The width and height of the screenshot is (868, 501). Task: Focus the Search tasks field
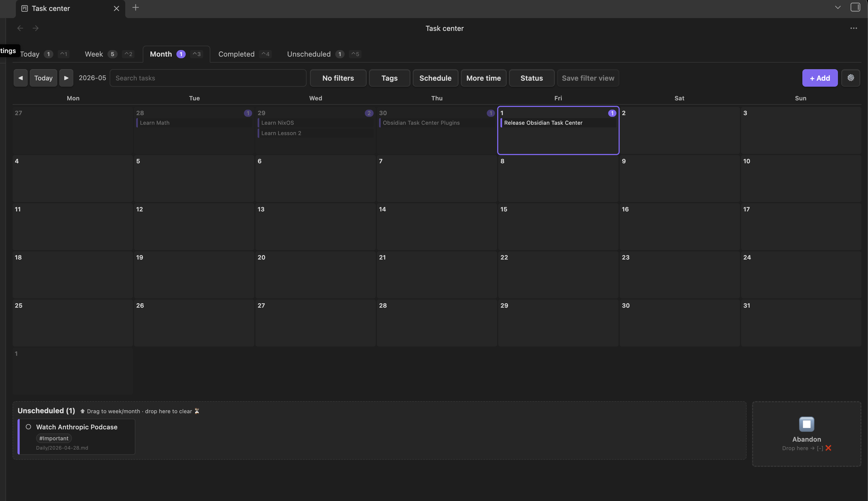(208, 78)
